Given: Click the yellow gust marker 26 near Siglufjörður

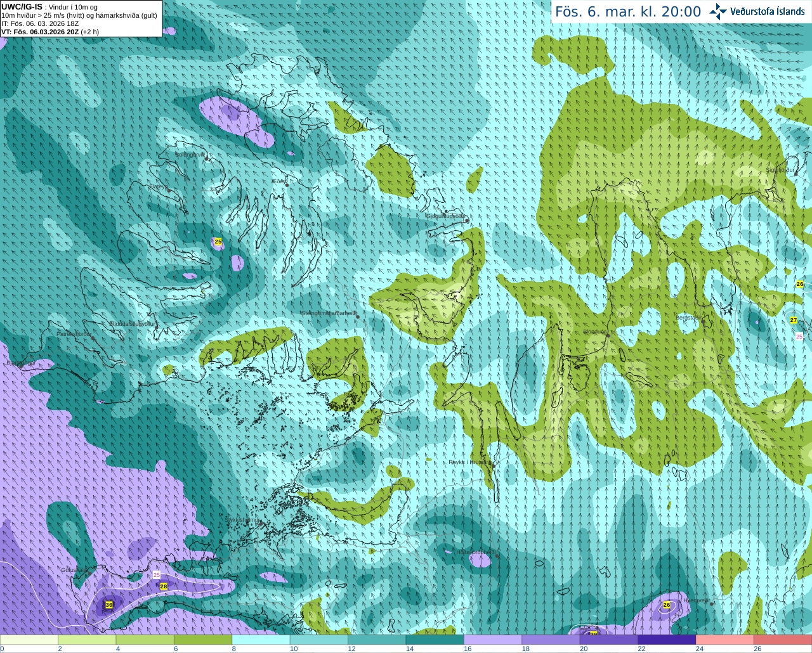Looking at the screenshot, I should point(800,285).
